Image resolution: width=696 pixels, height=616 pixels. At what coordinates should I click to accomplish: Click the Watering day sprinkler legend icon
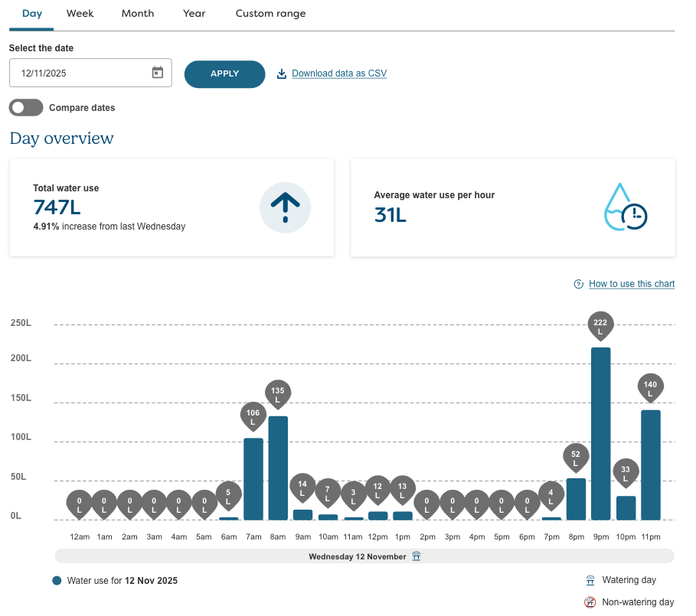click(590, 580)
